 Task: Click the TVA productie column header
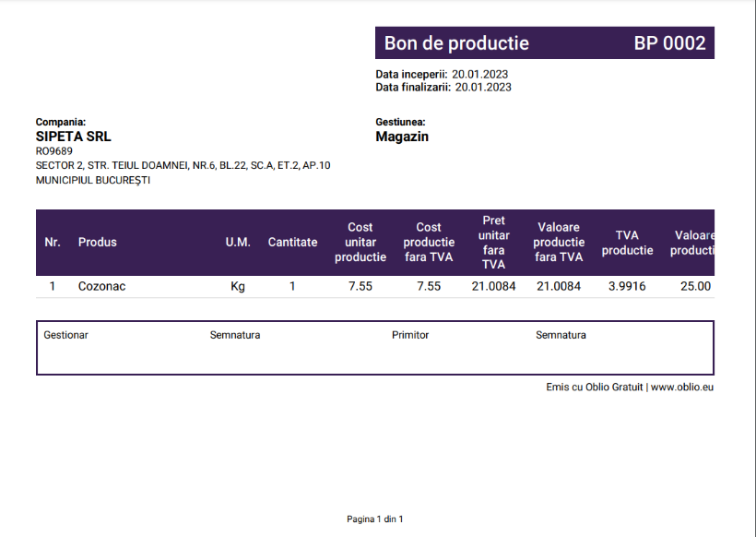(627, 243)
